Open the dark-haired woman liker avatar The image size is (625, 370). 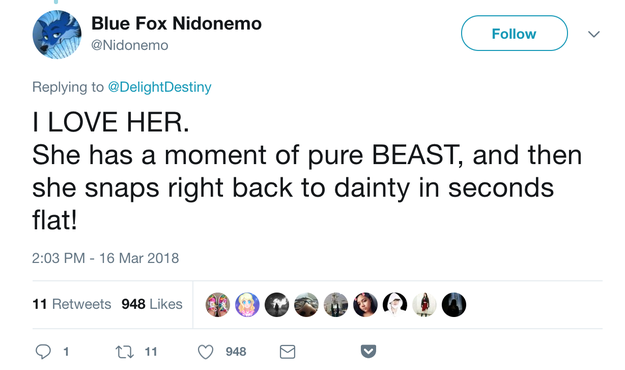point(365,305)
